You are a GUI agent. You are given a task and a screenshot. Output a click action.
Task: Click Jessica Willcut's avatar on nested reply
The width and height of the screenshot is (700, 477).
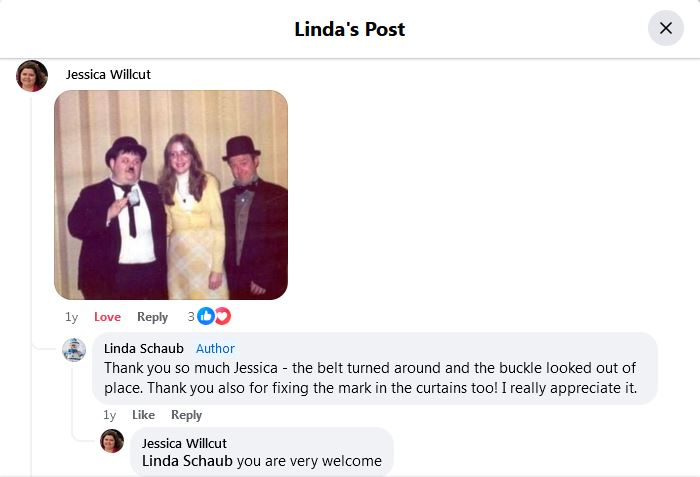(112, 442)
